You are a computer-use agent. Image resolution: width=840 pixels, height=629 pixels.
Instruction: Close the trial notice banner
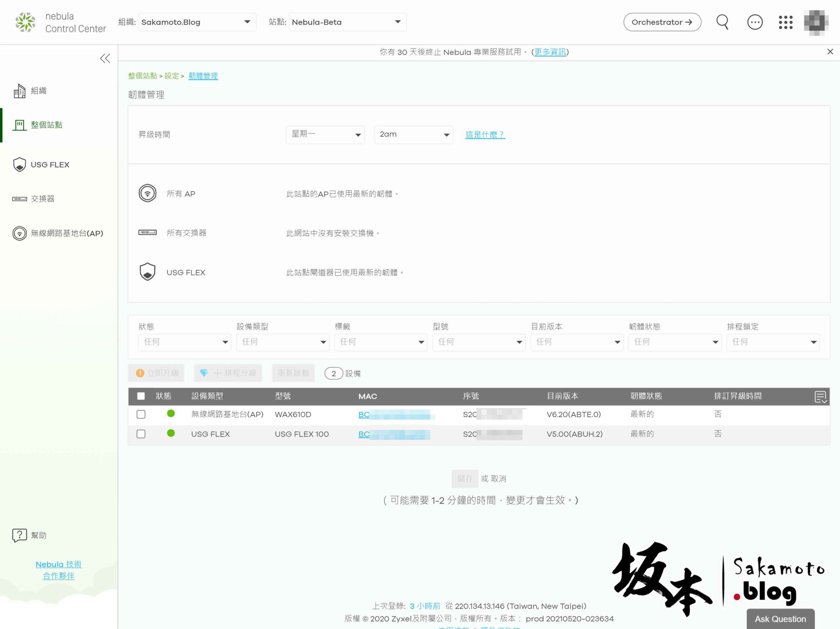pyautogui.click(x=830, y=51)
